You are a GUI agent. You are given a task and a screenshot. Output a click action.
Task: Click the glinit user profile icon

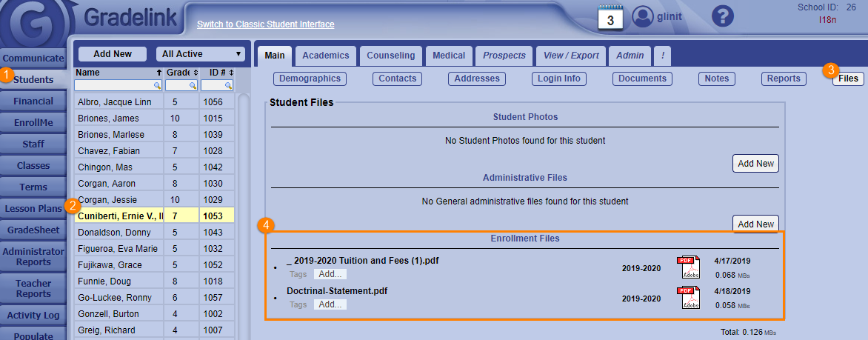pyautogui.click(x=644, y=18)
